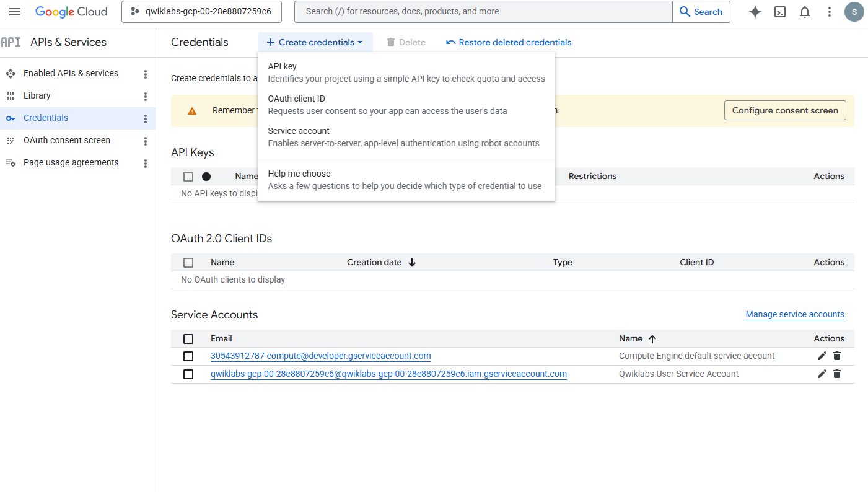The height and width of the screenshot is (492, 868).
Task: Open the top-bar settings and utilities menu
Action: 830,12
